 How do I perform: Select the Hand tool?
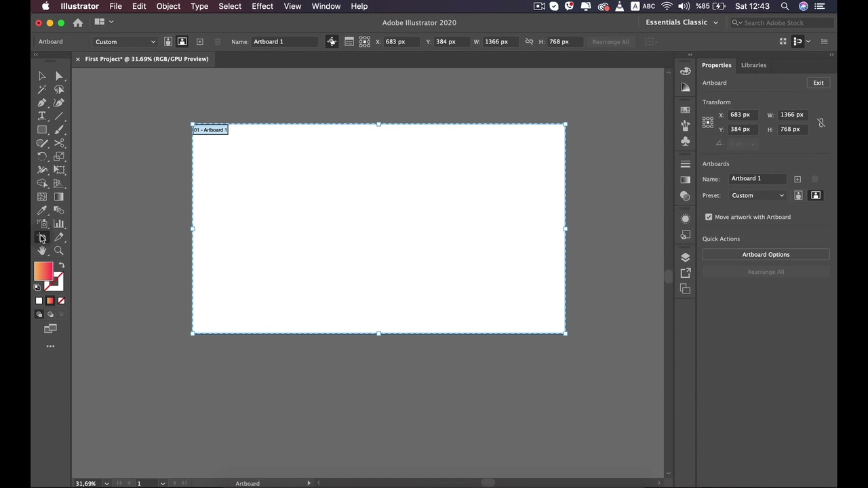(x=42, y=251)
